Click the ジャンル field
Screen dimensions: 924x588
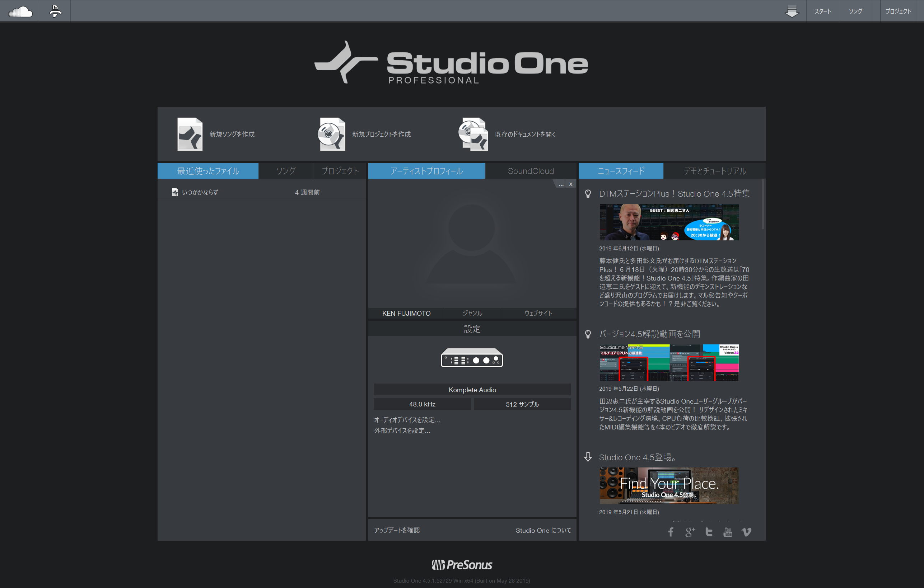(x=472, y=313)
